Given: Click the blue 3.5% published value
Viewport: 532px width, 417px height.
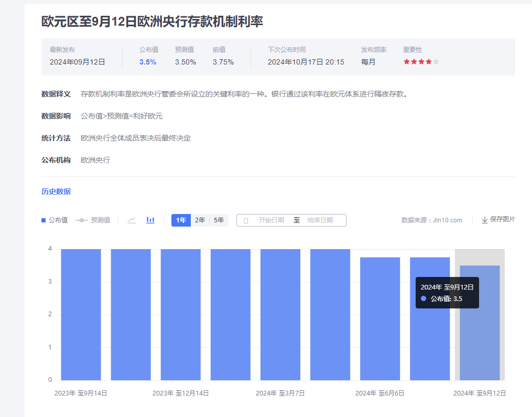Looking at the screenshot, I should [148, 62].
